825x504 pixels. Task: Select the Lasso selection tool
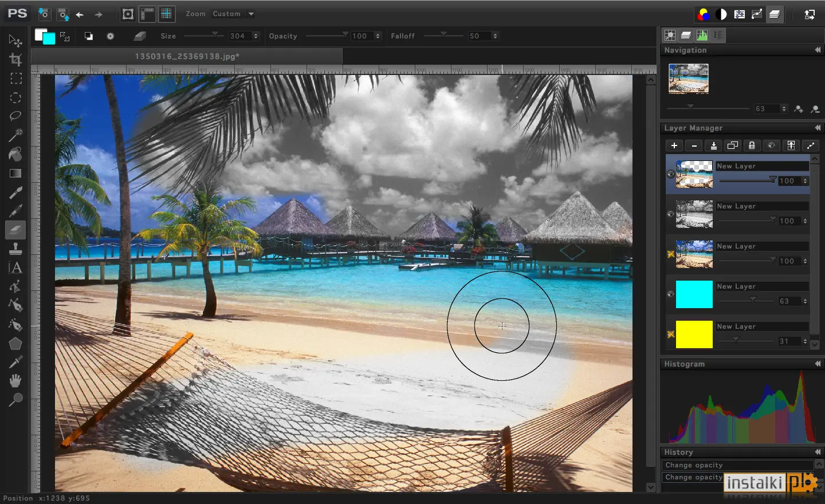click(15, 116)
